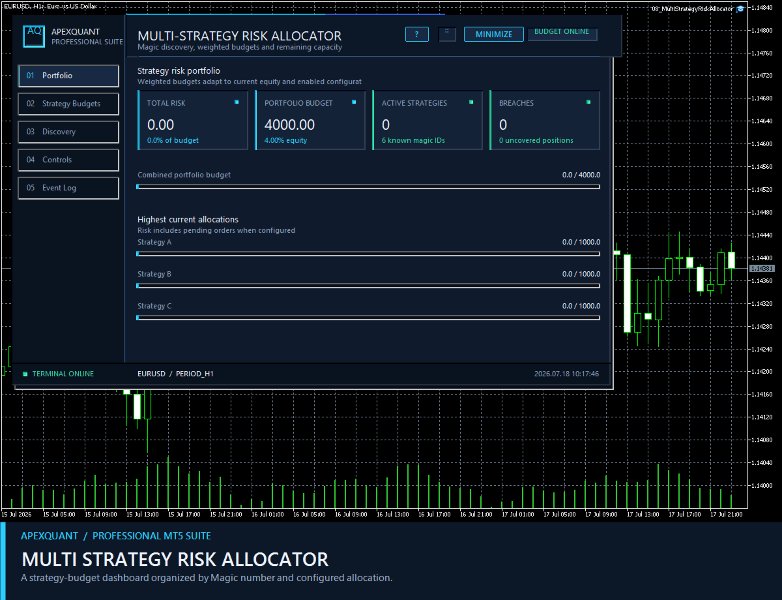This screenshot has height=600, width=782.
Task: Click the '6 known magic IDs' text
Action: (x=413, y=141)
